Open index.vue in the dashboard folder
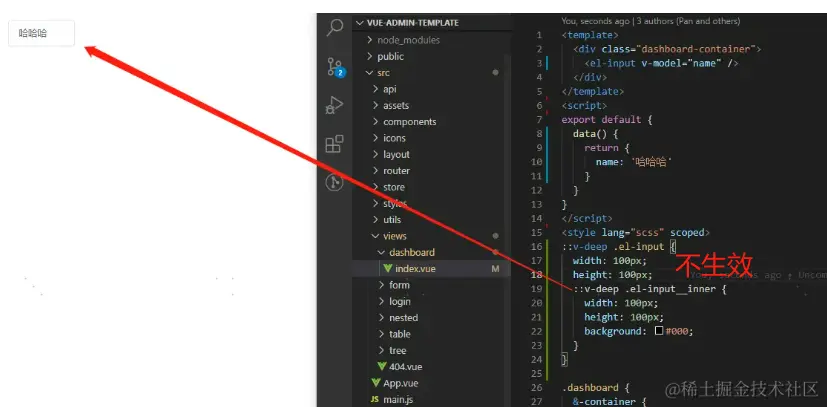This screenshot has height=407, width=827. point(415,268)
